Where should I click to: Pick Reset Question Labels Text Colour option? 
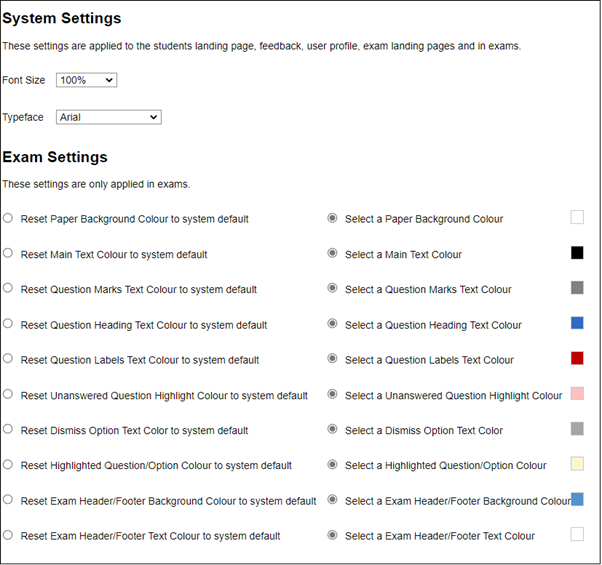click(x=8, y=359)
